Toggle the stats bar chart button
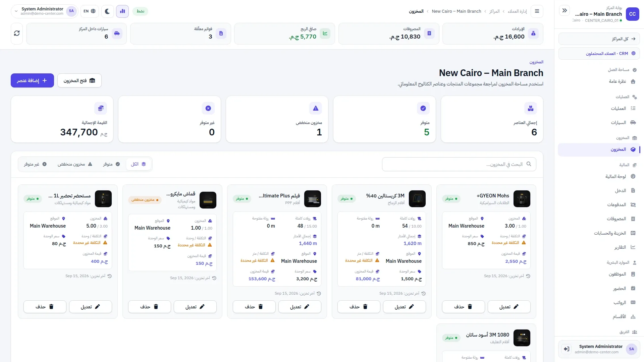The width and height of the screenshot is (644, 362). coord(122,11)
